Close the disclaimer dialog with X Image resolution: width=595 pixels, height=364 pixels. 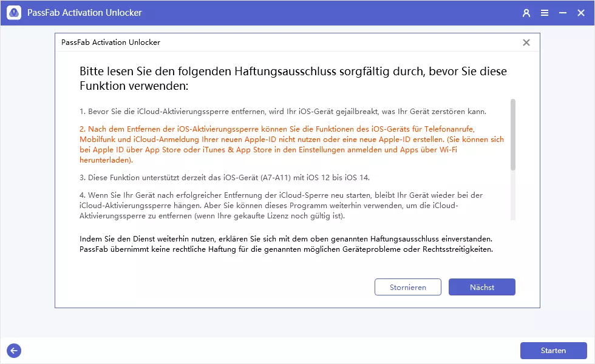(526, 42)
